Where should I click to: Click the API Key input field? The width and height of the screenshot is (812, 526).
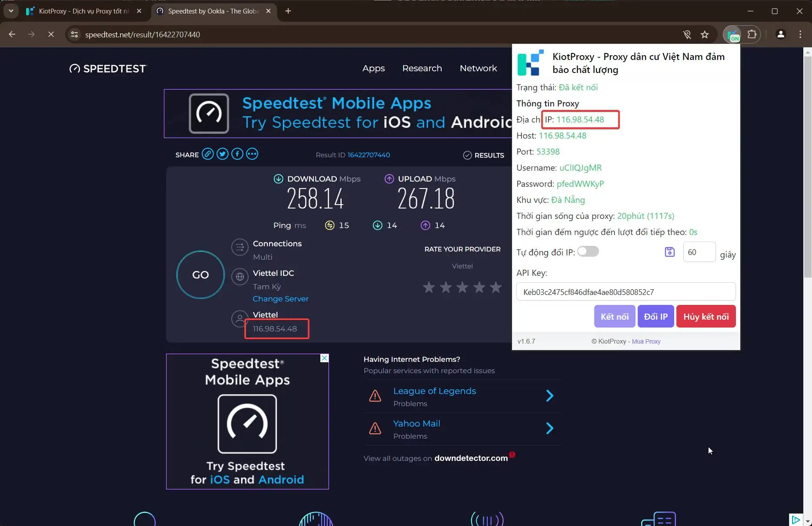click(626, 292)
